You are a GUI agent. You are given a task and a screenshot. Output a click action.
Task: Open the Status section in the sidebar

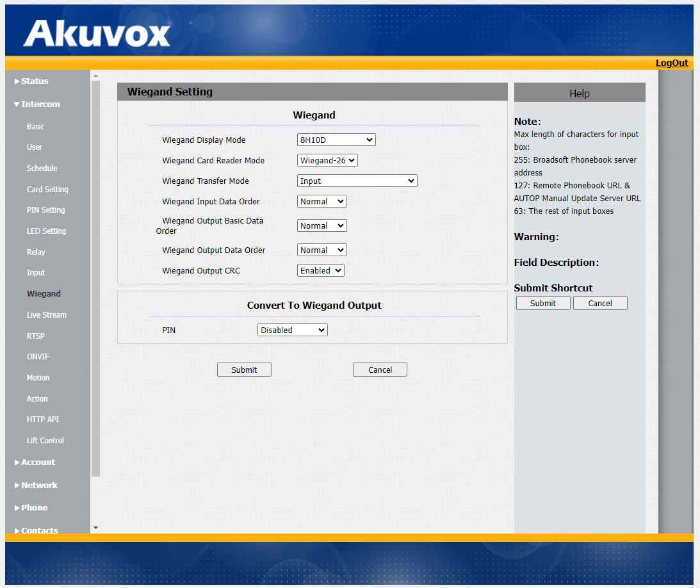(31, 81)
